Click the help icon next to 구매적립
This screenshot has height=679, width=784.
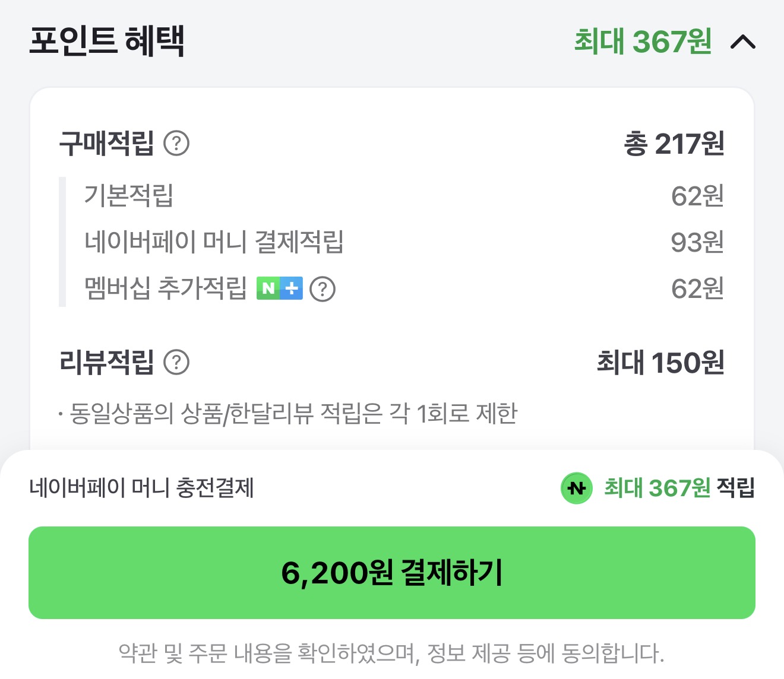point(176,143)
